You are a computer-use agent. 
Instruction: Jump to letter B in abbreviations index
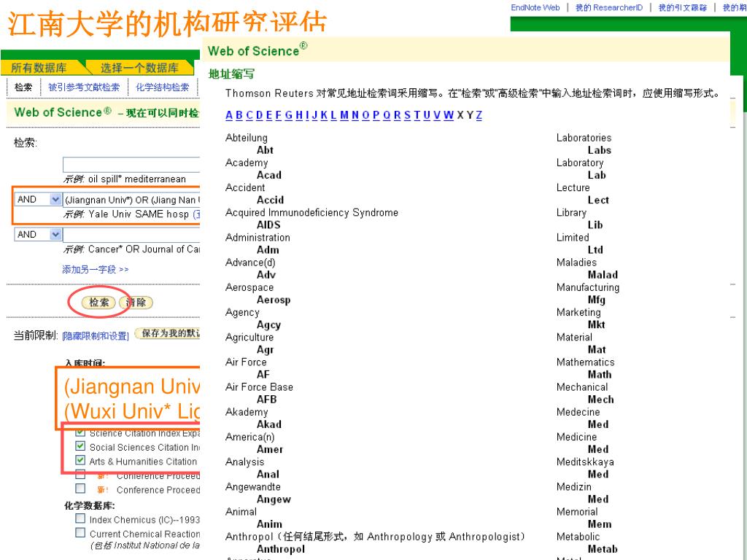pyautogui.click(x=239, y=115)
